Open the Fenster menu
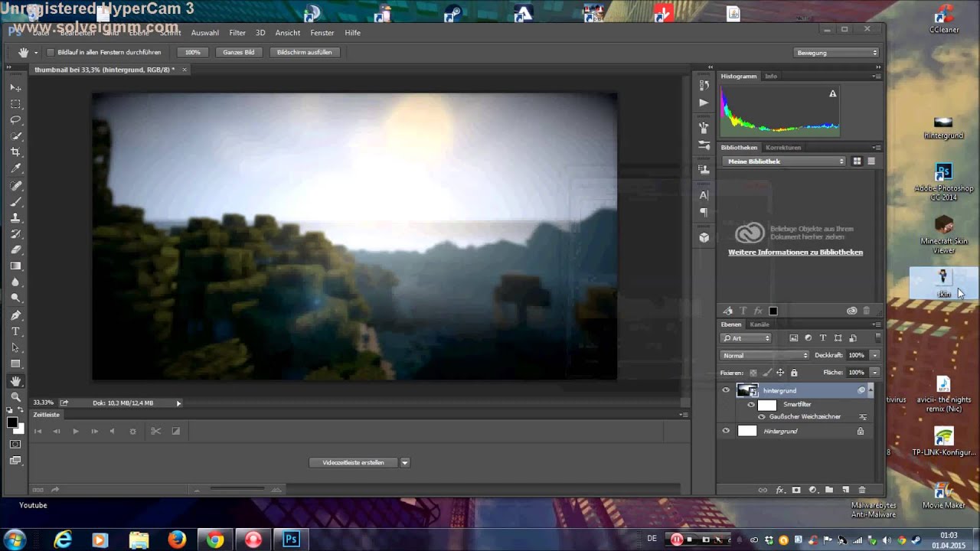Image resolution: width=980 pixels, height=551 pixels. point(322,33)
